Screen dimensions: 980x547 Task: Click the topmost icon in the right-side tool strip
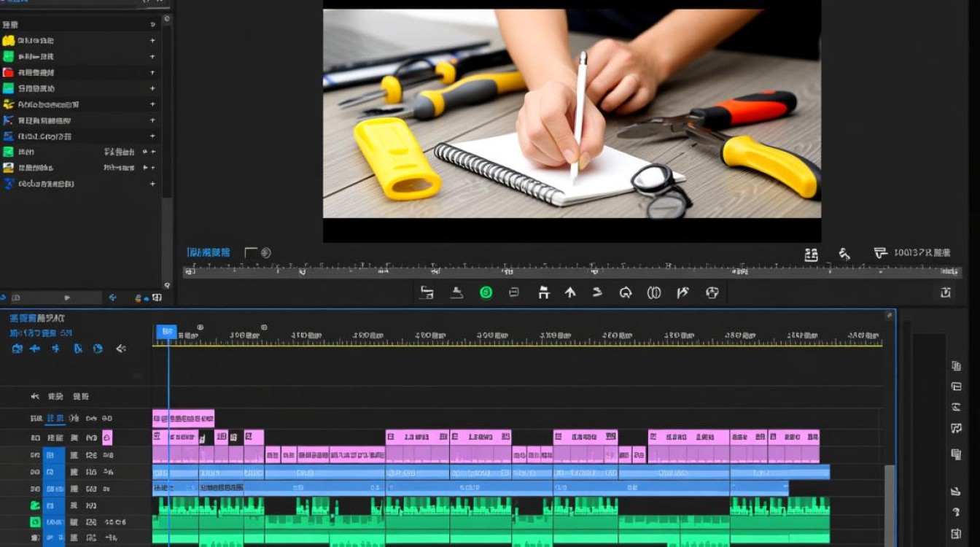pyautogui.click(x=956, y=366)
